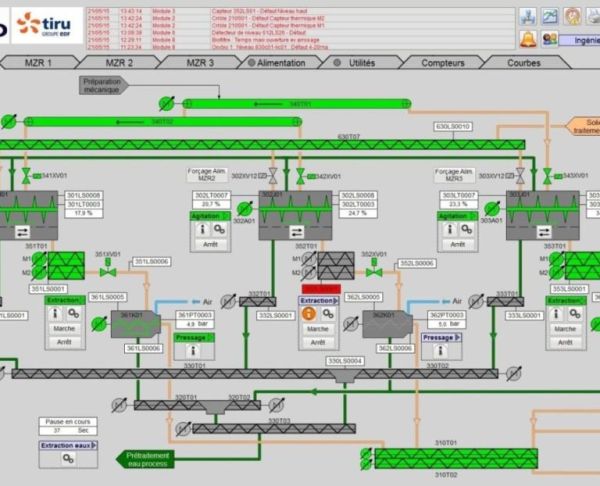Click the Extraction eaux gear icon
The width and height of the screenshot is (600, 486).
[69, 458]
